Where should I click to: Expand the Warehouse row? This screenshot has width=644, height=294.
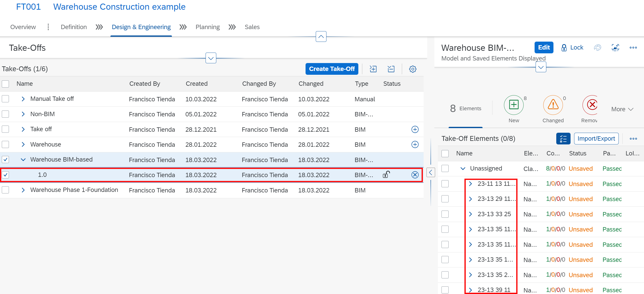(x=23, y=144)
